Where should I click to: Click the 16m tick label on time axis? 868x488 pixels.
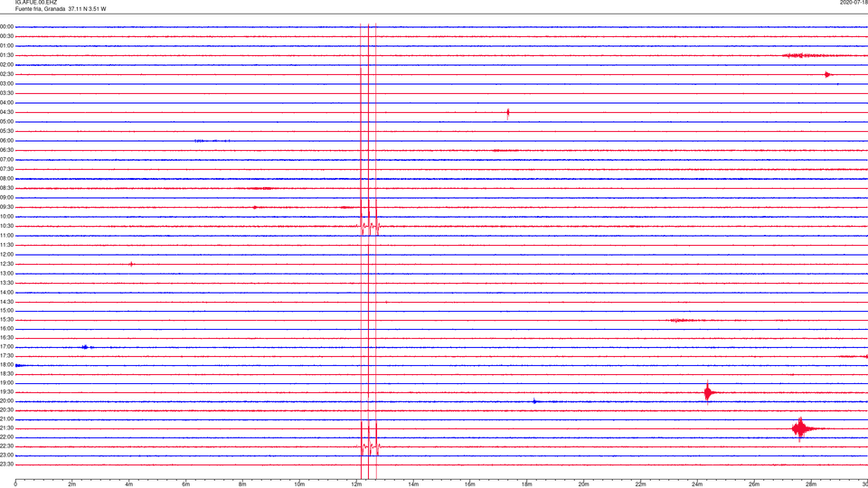pos(469,484)
